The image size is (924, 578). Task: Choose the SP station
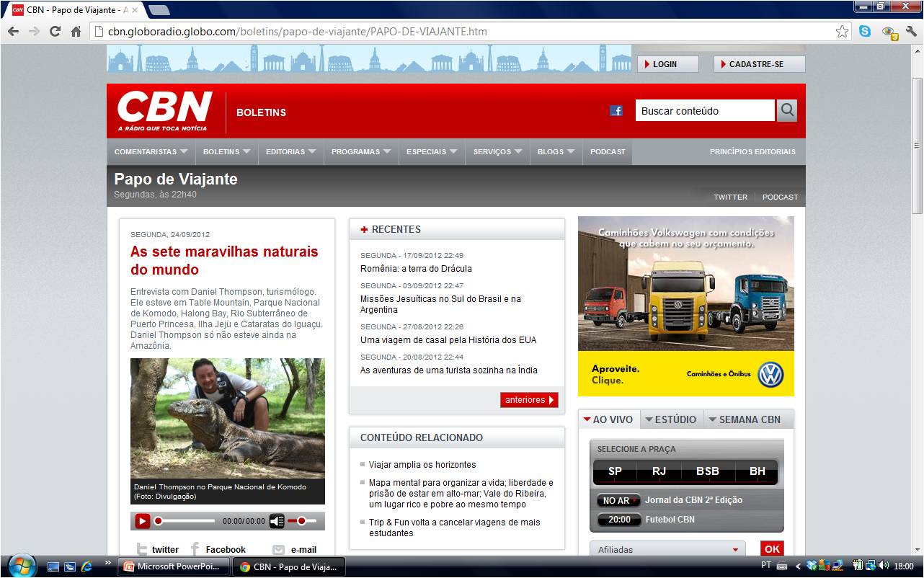(x=615, y=471)
